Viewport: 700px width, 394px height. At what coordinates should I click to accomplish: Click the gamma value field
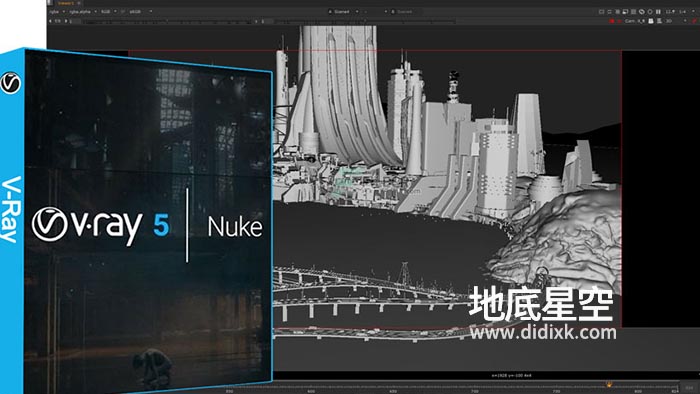click(267, 21)
